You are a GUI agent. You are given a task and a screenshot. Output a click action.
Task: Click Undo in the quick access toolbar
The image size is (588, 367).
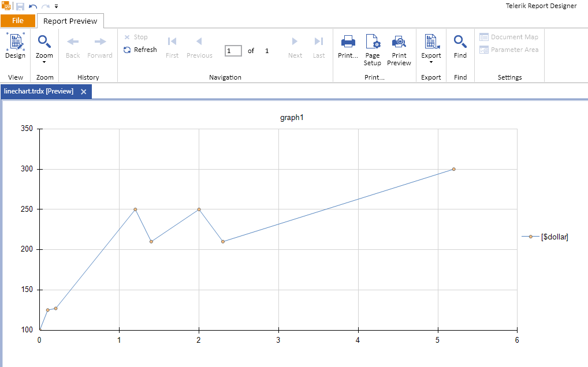pyautogui.click(x=34, y=6)
